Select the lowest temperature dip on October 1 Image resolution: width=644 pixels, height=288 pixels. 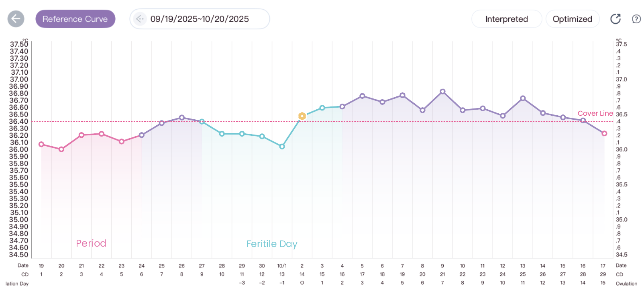[x=282, y=146]
